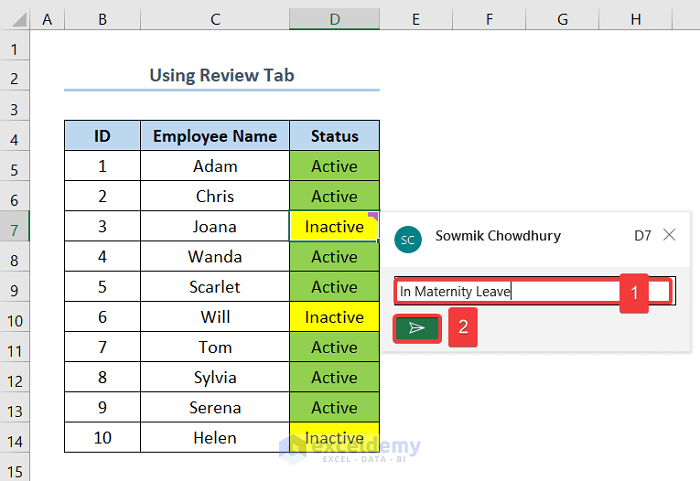
Task: Click the comment text input field
Action: [505, 291]
